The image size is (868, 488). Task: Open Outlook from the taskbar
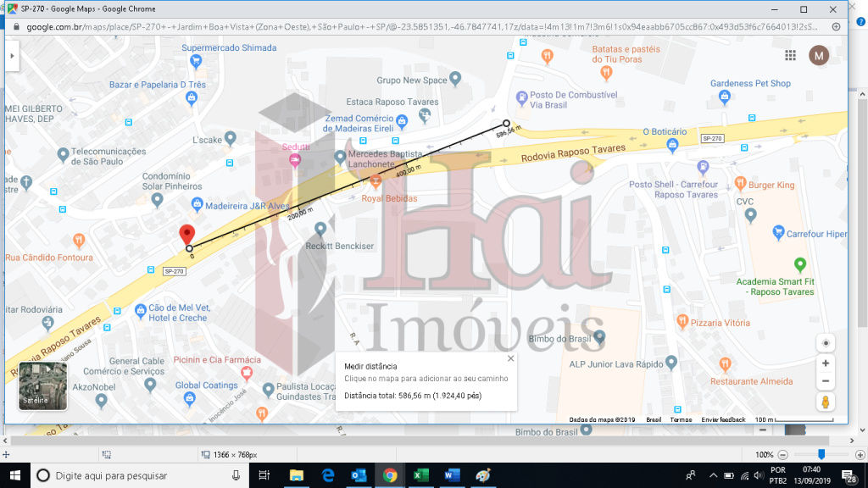point(359,475)
